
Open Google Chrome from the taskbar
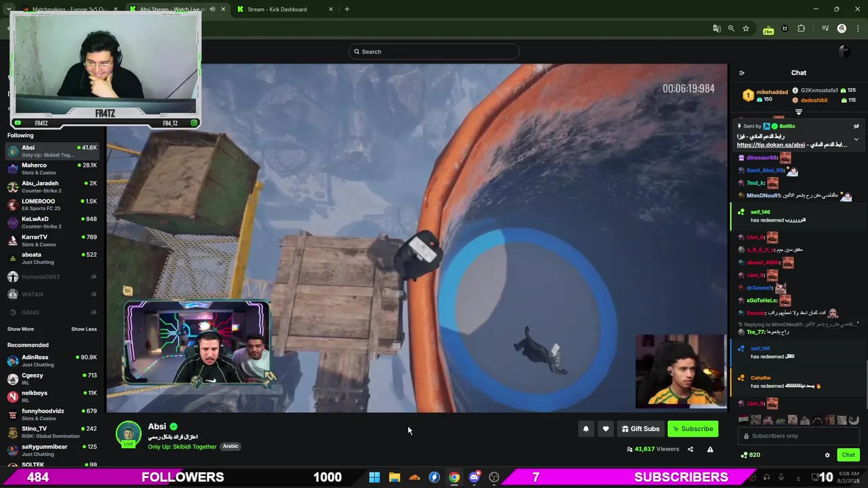(454, 477)
